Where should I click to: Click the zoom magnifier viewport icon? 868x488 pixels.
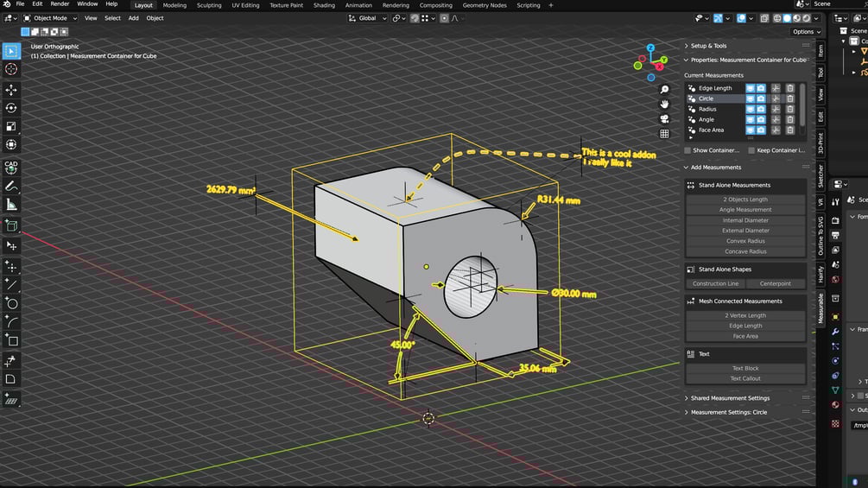pos(664,90)
